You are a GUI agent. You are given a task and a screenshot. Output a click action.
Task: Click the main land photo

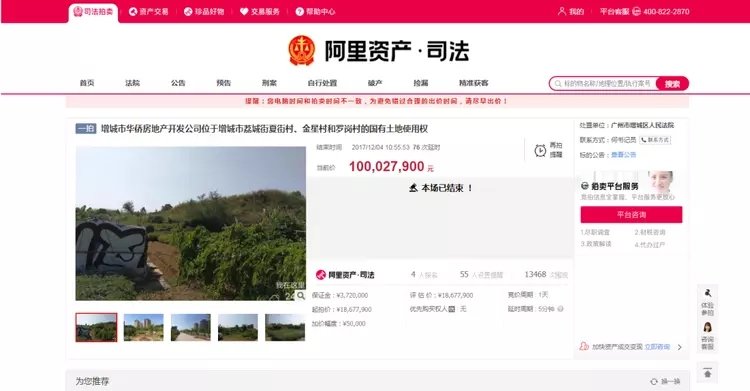(x=190, y=223)
